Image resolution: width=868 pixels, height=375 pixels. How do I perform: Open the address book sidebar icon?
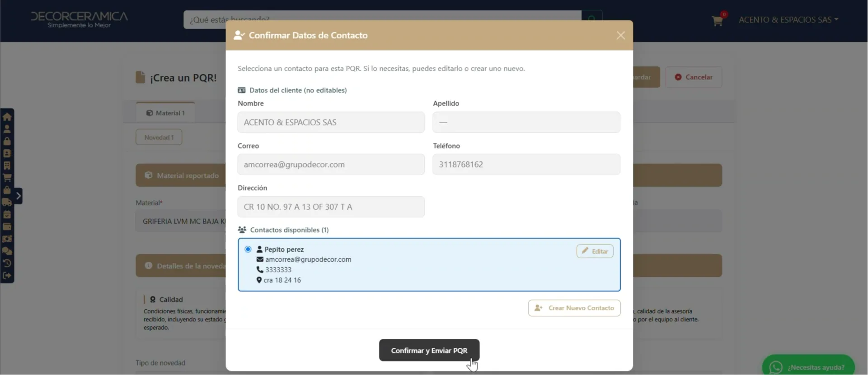click(7, 153)
